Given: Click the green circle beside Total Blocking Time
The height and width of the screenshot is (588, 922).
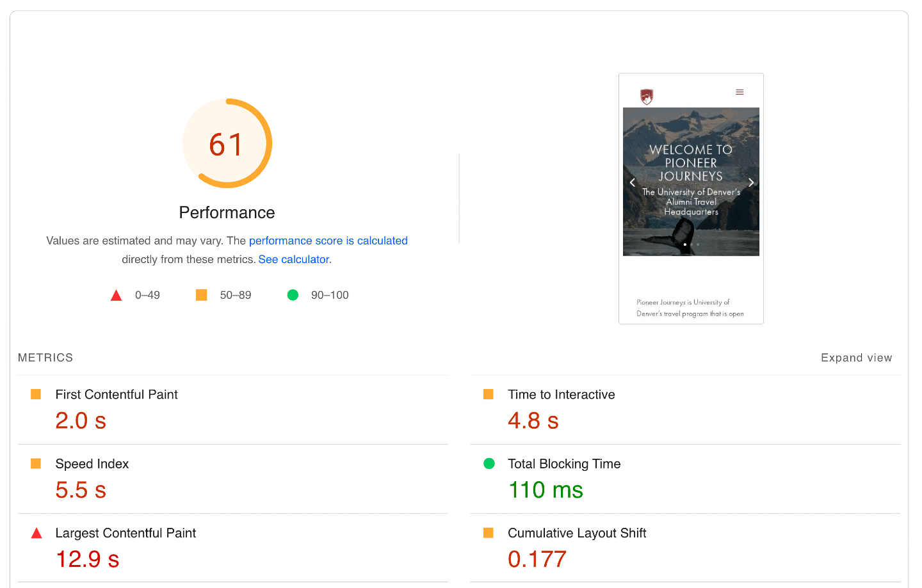Looking at the screenshot, I should pos(489,464).
